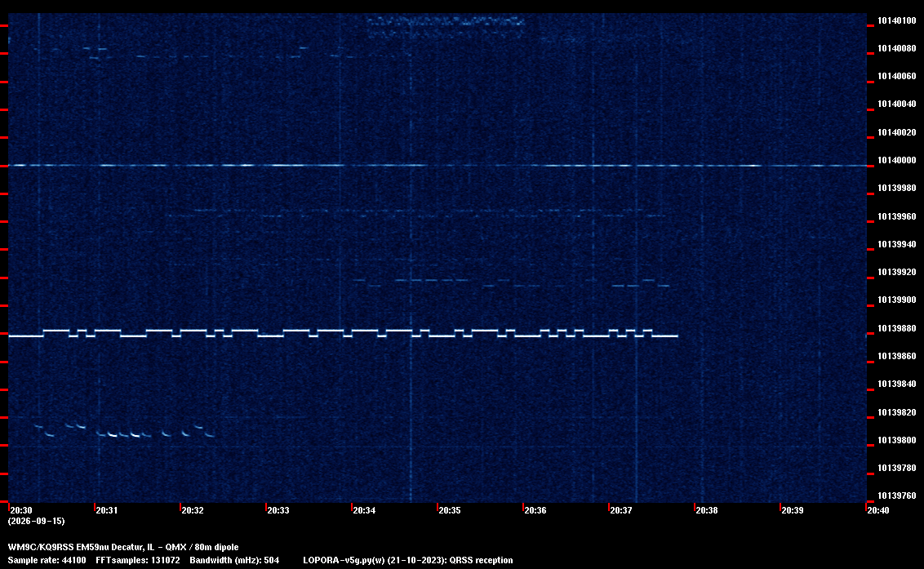Click the 10139880 frequency label
Image resolution: width=924 pixels, height=569 pixels.
tap(897, 328)
